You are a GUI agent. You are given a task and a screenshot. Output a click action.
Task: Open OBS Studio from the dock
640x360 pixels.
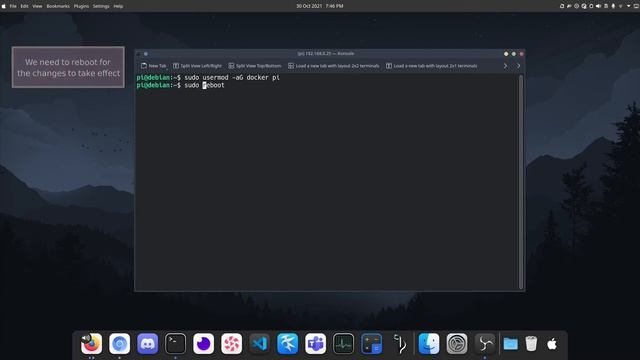tap(485, 344)
